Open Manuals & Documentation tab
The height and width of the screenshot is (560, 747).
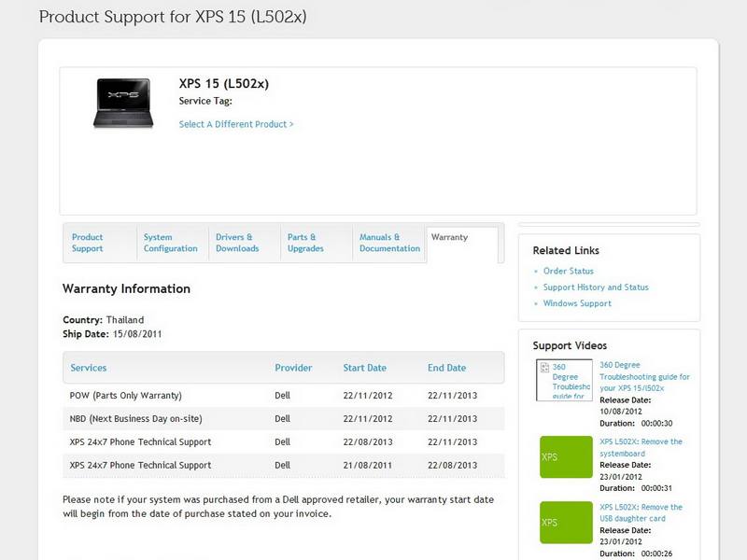(x=389, y=243)
